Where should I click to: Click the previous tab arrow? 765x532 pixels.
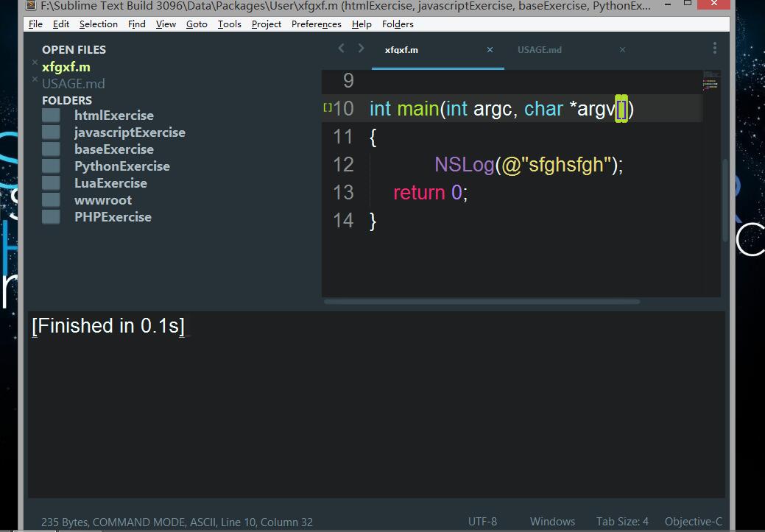point(341,49)
